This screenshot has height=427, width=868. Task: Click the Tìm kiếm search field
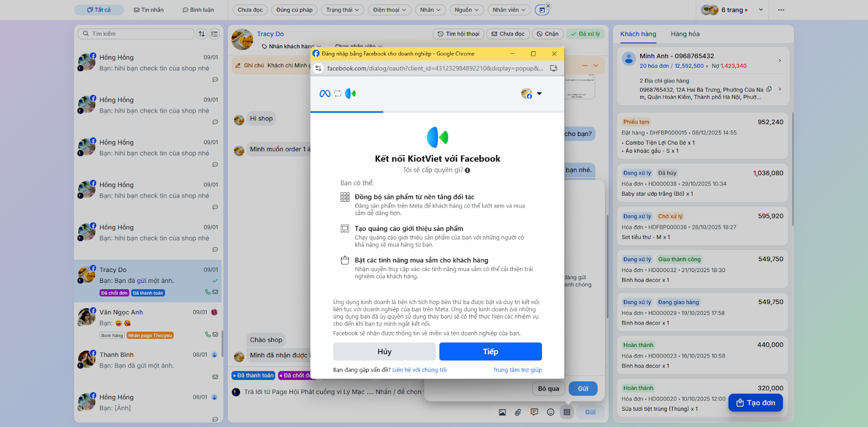[136, 34]
